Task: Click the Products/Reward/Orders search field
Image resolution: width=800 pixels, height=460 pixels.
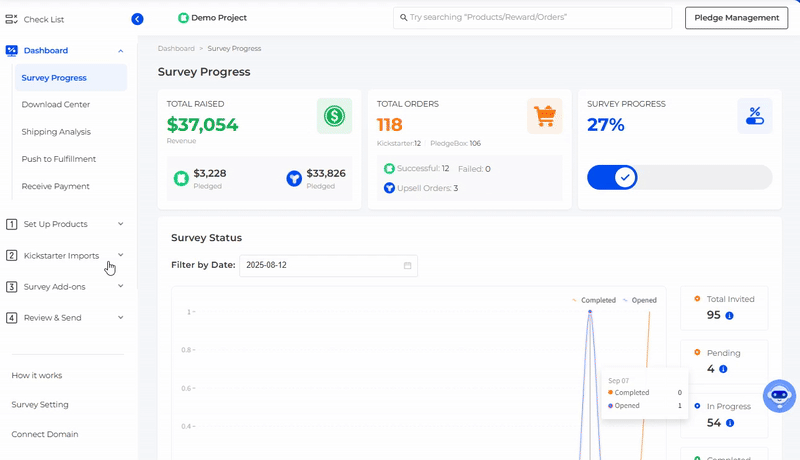Action: [532, 18]
